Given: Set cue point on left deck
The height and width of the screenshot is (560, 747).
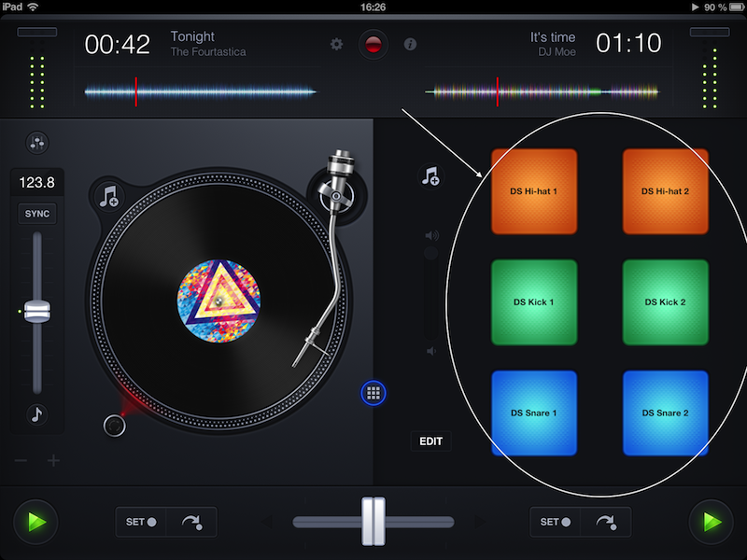Looking at the screenshot, I should [x=141, y=522].
